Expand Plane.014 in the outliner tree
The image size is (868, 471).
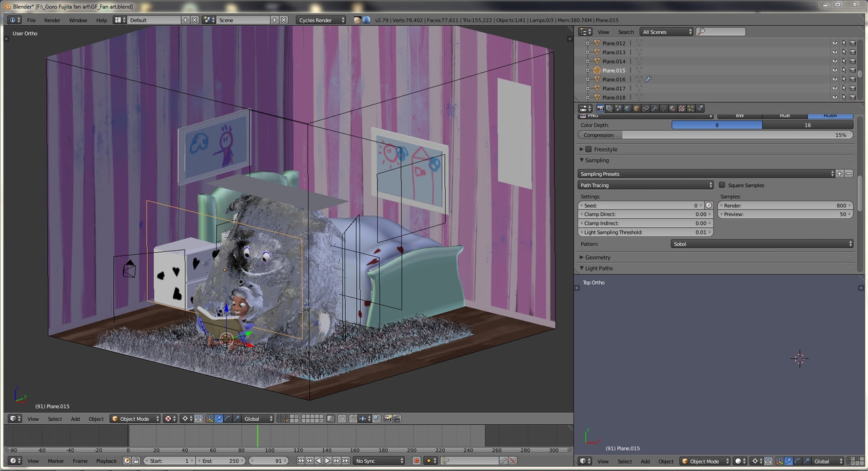(588, 62)
